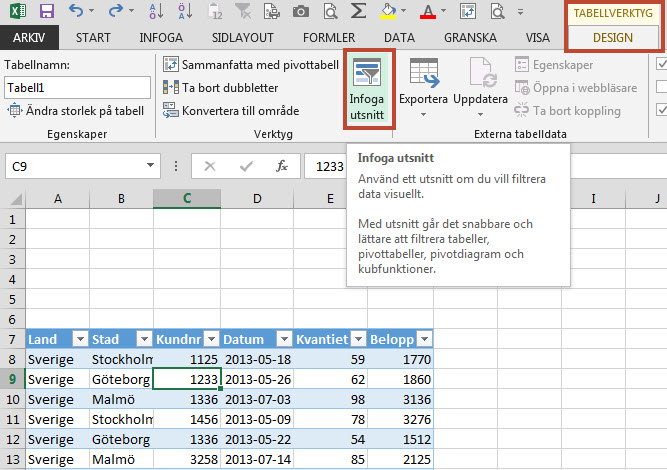The image size is (667, 470).
Task: Click cell with Kundnr 3258
Action: (187, 459)
